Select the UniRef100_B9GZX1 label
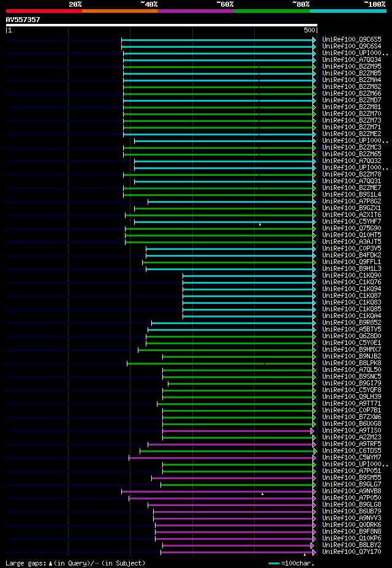The width and height of the screenshot is (392, 568). pos(352,208)
